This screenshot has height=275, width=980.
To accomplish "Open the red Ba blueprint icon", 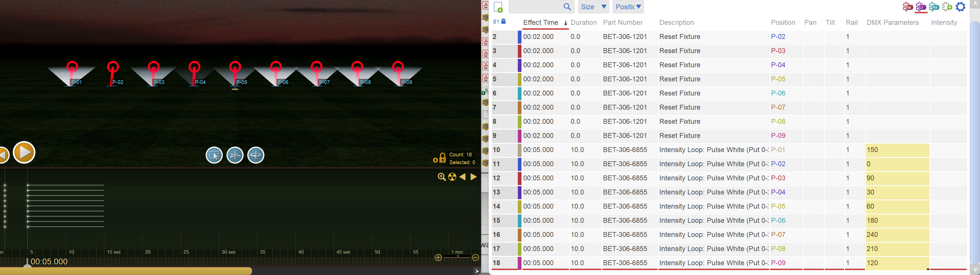I will point(908,7).
